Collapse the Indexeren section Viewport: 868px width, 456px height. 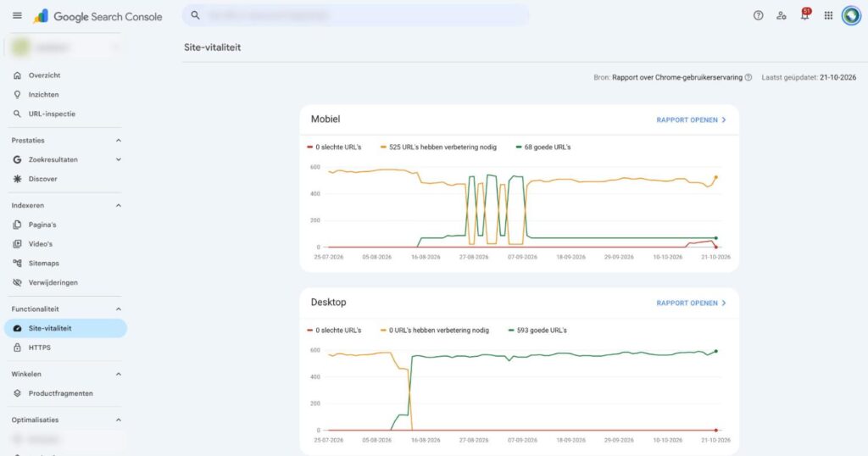[118, 205]
